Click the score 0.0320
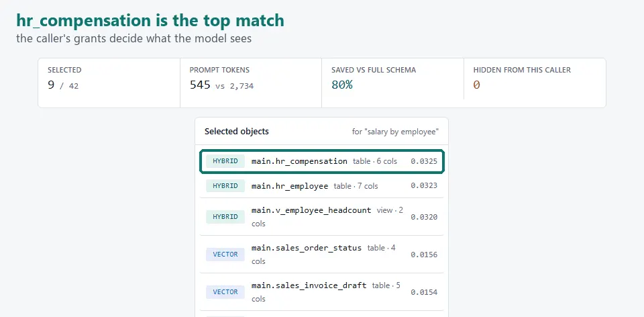 click(424, 217)
